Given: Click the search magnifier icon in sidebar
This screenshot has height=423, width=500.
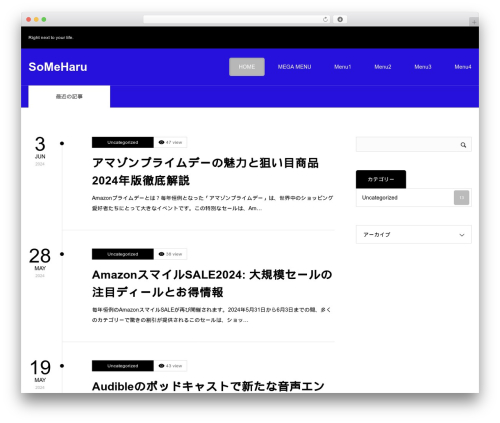Looking at the screenshot, I should (463, 145).
